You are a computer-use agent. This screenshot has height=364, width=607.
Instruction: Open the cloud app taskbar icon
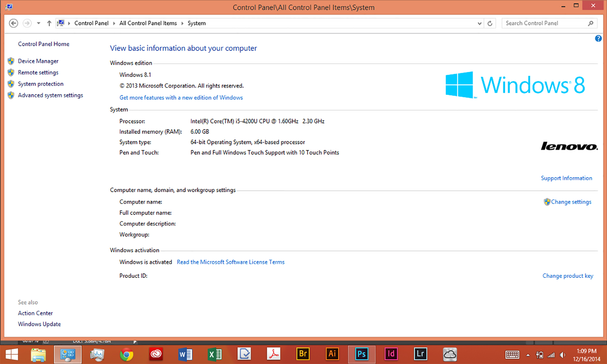450,354
